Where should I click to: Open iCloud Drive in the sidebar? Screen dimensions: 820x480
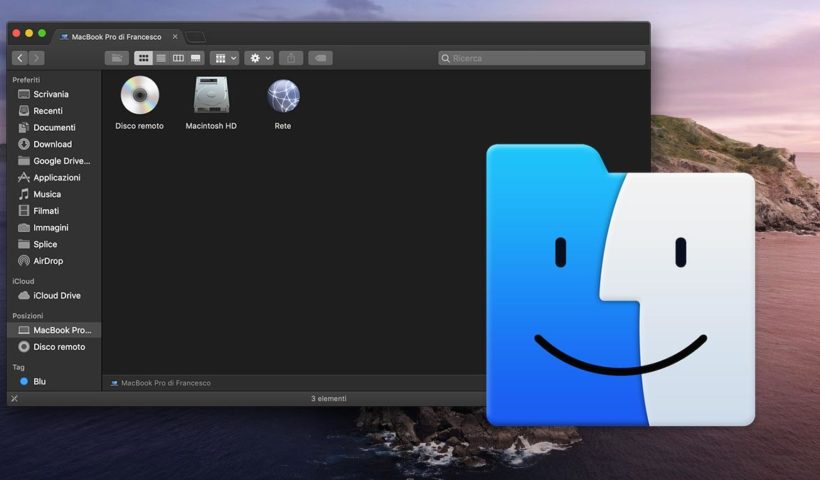click(56, 295)
